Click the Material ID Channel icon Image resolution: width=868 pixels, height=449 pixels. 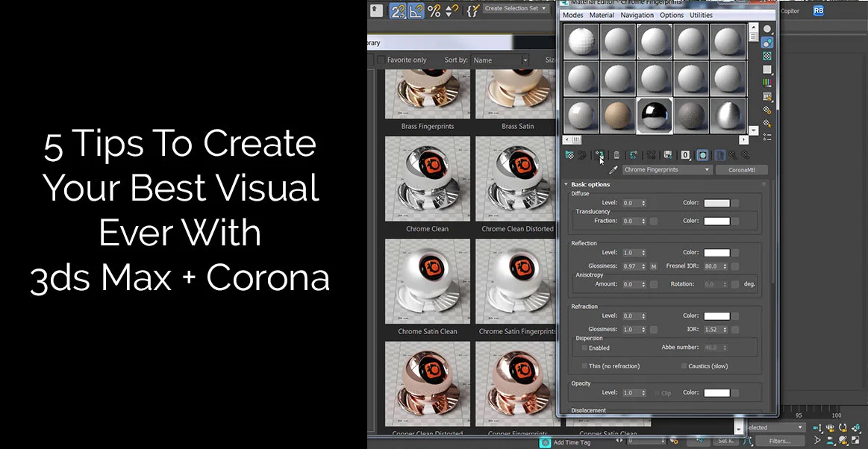click(x=685, y=155)
